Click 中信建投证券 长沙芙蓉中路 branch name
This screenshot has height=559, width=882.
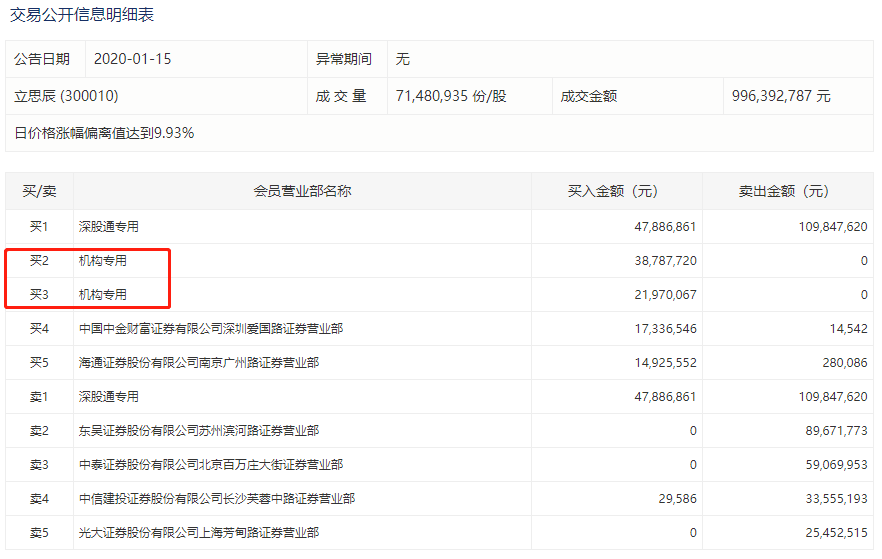[217, 499]
